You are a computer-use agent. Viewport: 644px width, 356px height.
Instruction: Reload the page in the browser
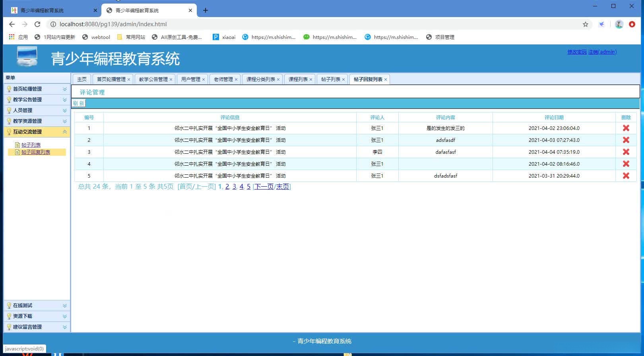pos(37,24)
